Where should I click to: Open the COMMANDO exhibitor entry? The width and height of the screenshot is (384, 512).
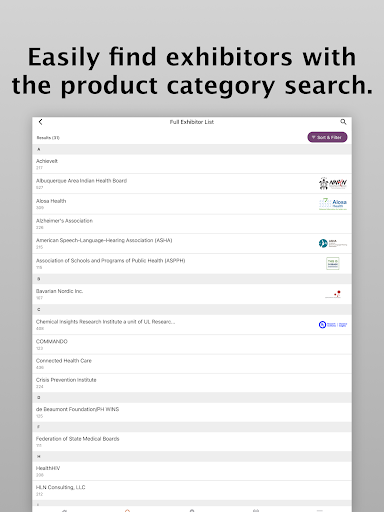coord(192,344)
